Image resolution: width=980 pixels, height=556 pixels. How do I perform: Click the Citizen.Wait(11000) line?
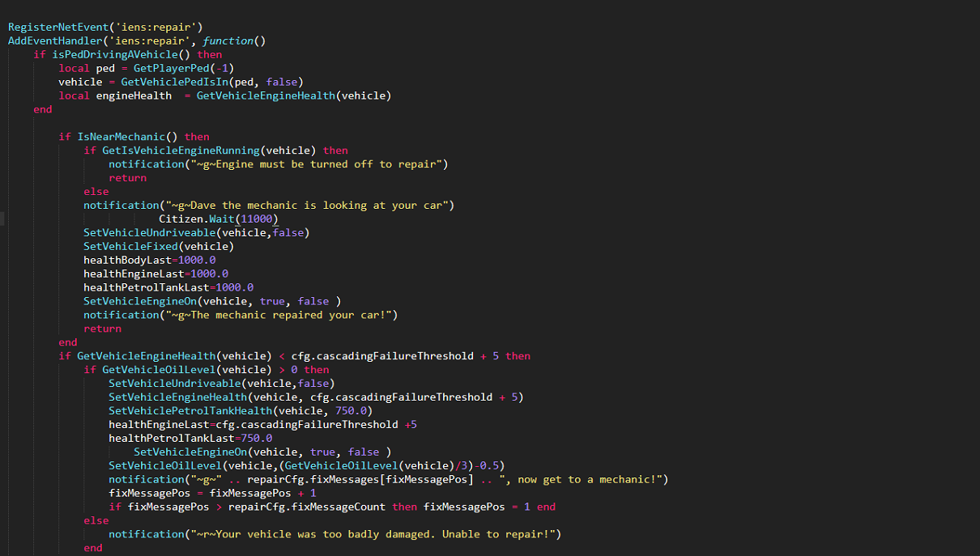219,219
